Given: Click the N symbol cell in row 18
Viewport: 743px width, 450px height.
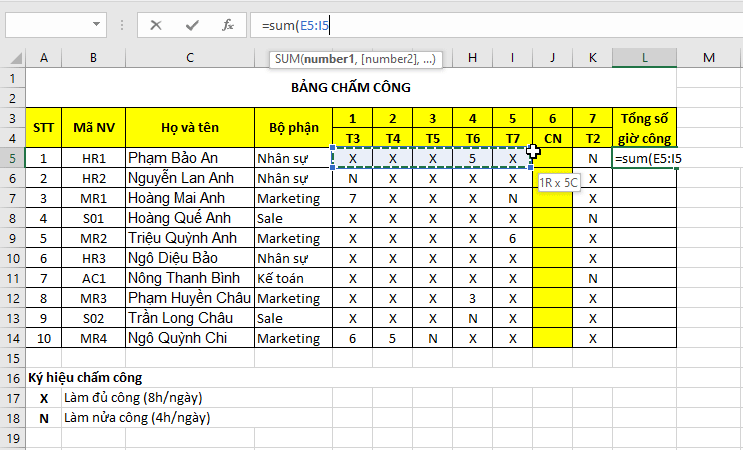Looking at the screenshot, I should coord(44,418).
